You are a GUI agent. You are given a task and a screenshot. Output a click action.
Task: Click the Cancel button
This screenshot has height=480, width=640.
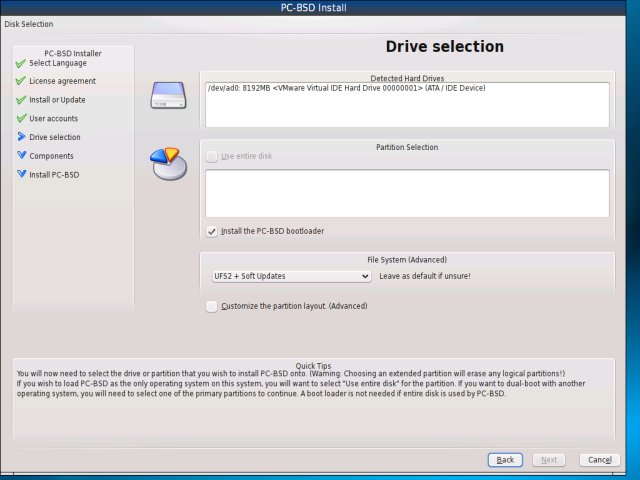600,460
